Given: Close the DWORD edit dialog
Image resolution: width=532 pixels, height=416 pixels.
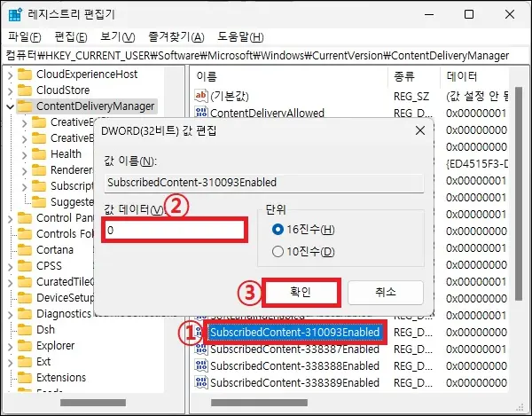Looking at the screenshot, I should pos(420,130).
